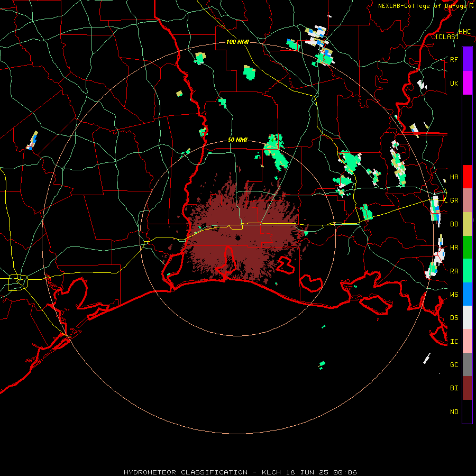Select the dusty pink GR legend swatch
476x476 pixels.
(x=467, y=200)
